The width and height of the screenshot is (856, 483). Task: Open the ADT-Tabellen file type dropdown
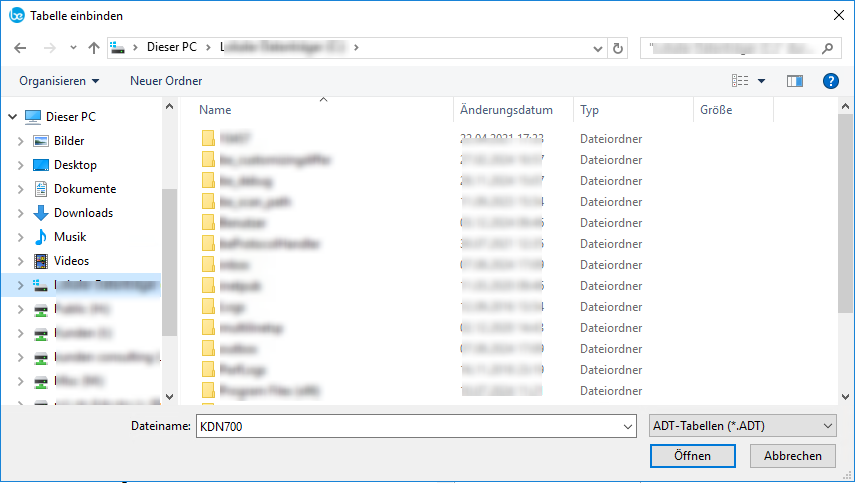click(x=742, y=426)
